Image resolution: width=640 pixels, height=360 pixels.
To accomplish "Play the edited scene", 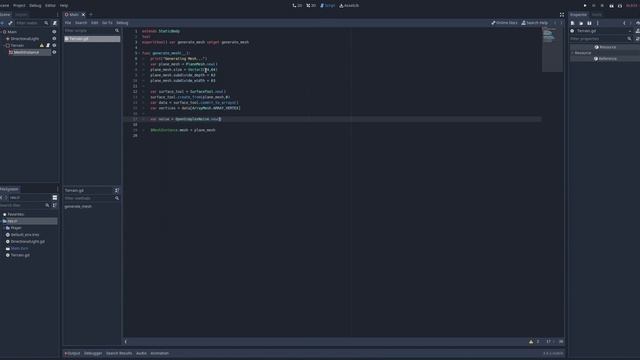I will pyautogui.click(x=611, y=6).
